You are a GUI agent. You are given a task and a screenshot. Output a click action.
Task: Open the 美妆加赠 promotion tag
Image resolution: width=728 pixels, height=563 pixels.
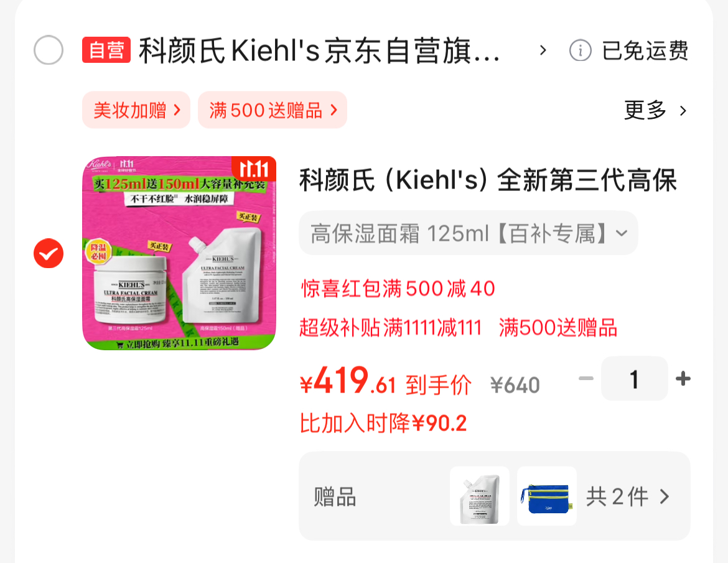[x=136, y=110]
